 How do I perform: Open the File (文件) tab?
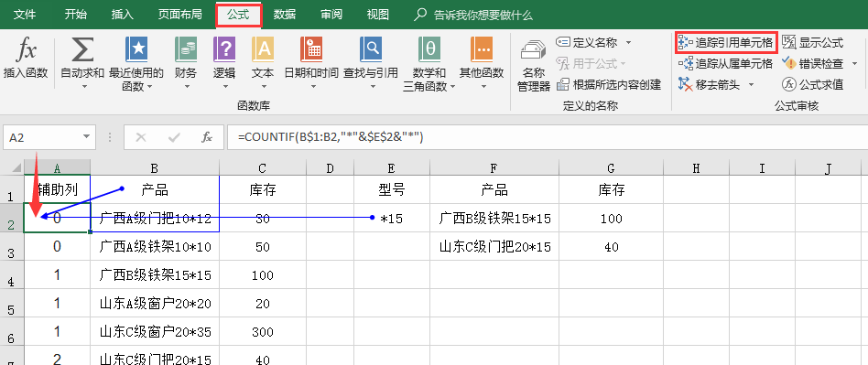coord(25,15)
